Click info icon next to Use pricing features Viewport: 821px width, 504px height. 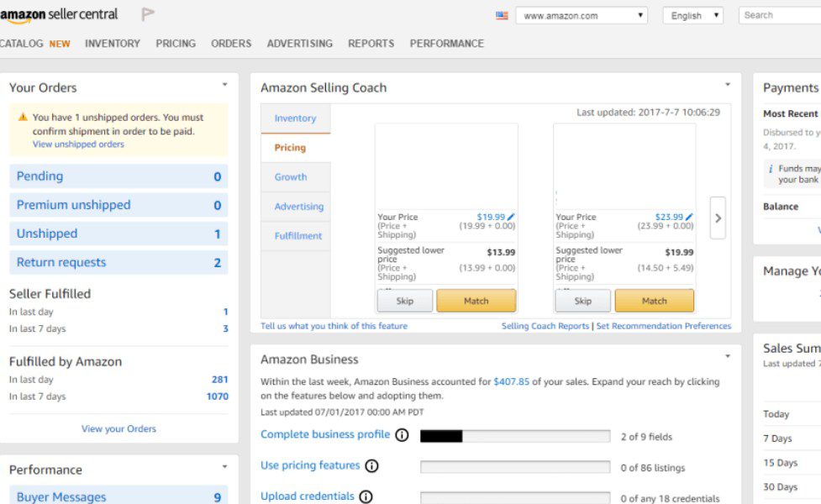pyautogui.click(x=371, y=466)
